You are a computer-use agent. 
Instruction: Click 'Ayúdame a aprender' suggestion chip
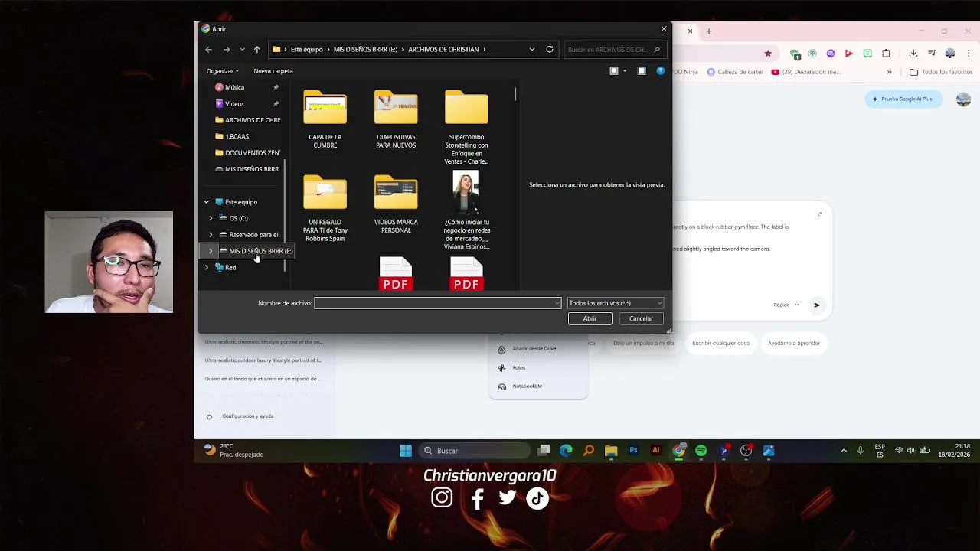(x=793, y=343)
